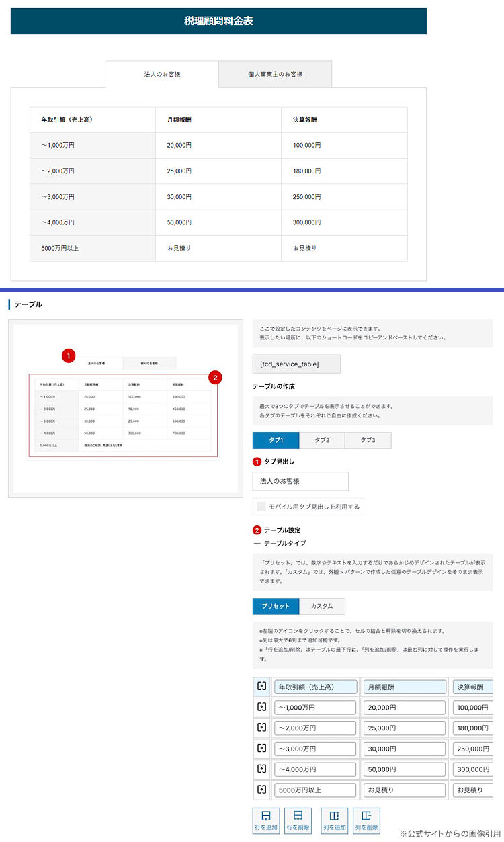The image size is (504, 842).
Task: Edit cell 30,000円 in editor
Action: [x=404, y=749]
